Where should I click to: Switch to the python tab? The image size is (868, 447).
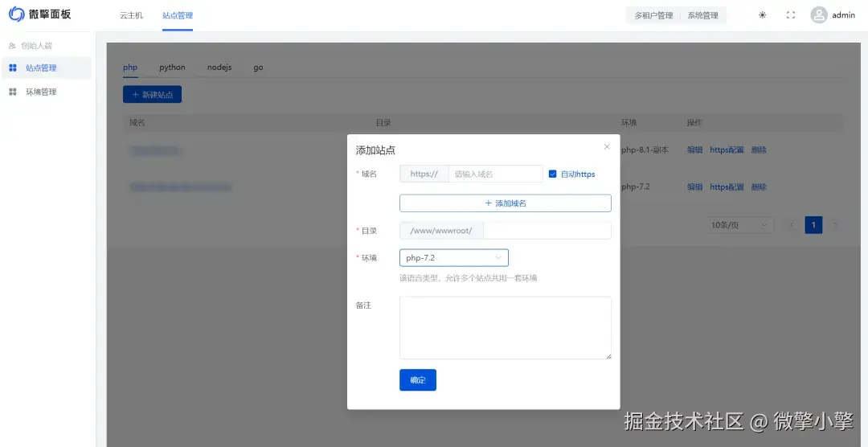(172, 68)
